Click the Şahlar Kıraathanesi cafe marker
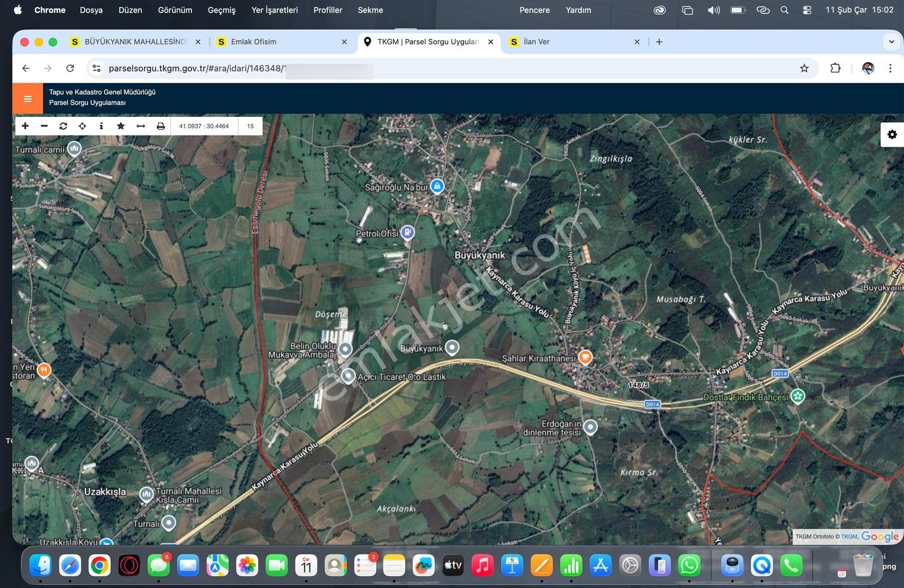 pos(585,356)
